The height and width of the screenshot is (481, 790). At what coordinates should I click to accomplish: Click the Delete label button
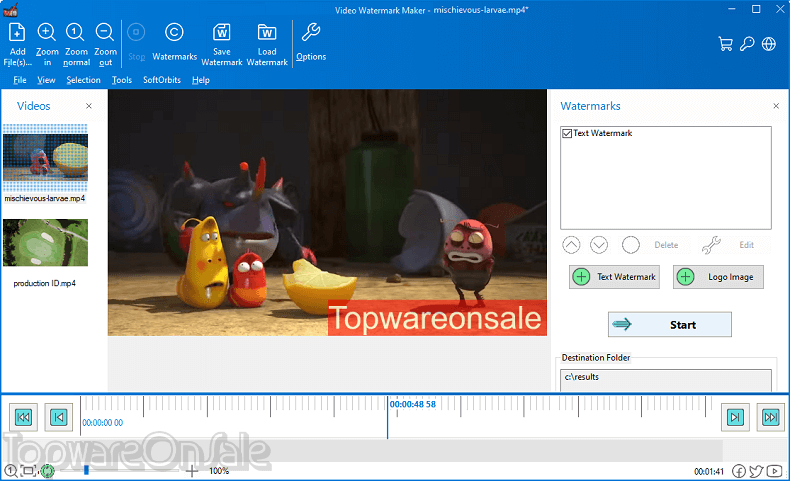pyautogui.click(x=666, y=245)
